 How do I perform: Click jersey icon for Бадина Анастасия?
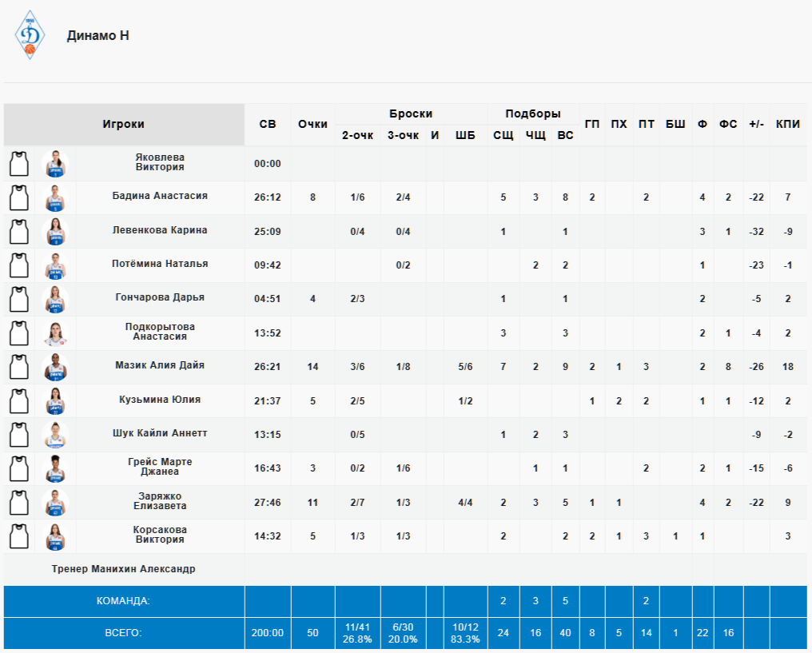pos(19,197)
